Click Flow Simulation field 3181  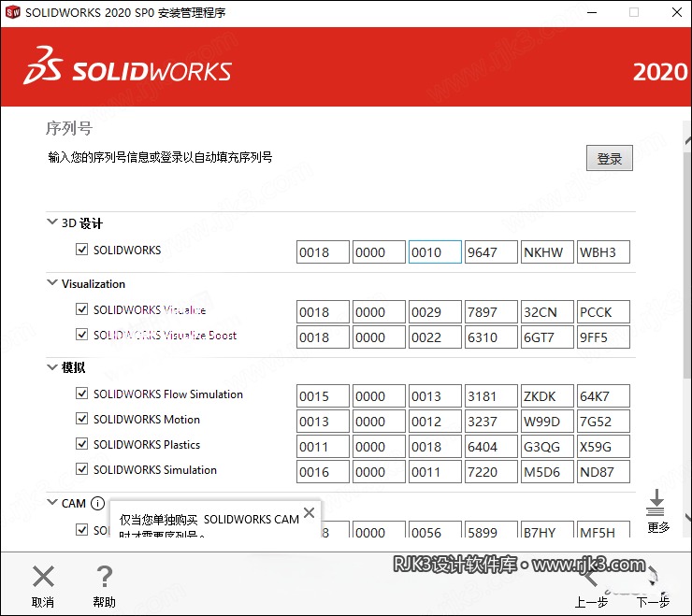point(491,395)
